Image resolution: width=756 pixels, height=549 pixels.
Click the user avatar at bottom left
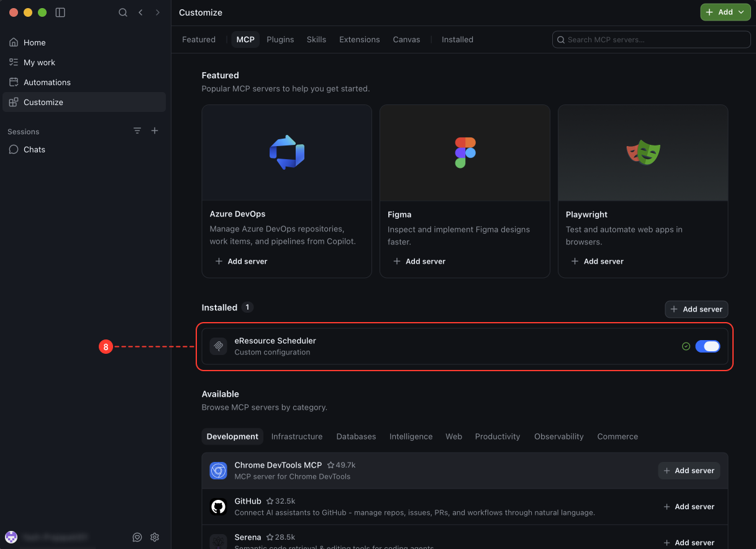click(x=11, y=537)
